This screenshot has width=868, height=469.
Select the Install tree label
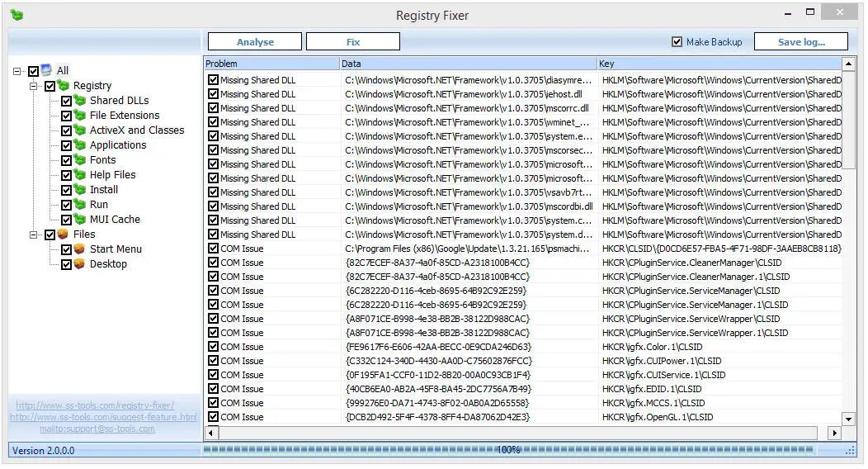(x=103, y=190)
